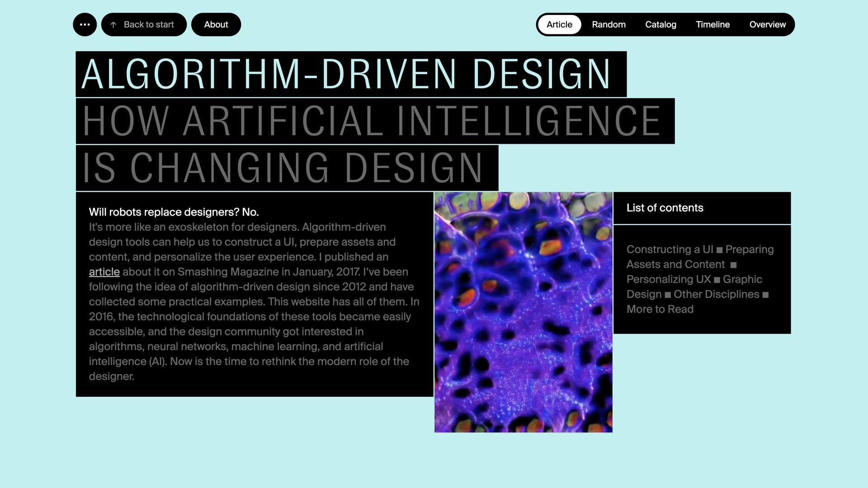This screenshot has width=868, height=488.
Task: Select Other Disciplines from contents
Action: pyautogui.click(x=716, y=294)
